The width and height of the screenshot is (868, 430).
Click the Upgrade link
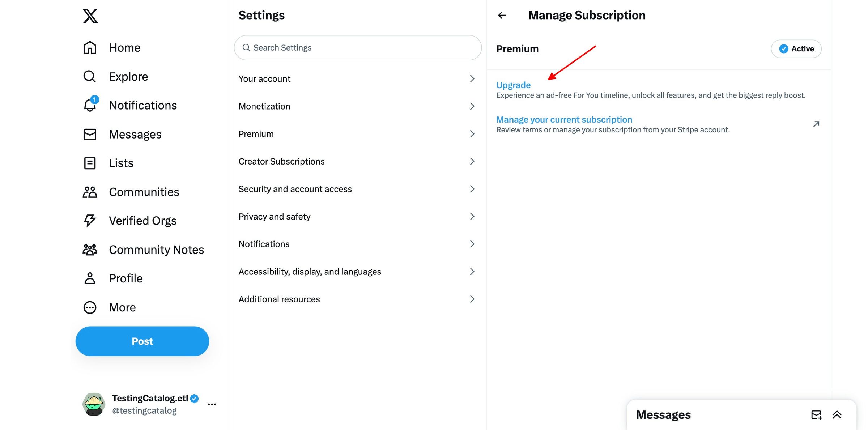513,85
